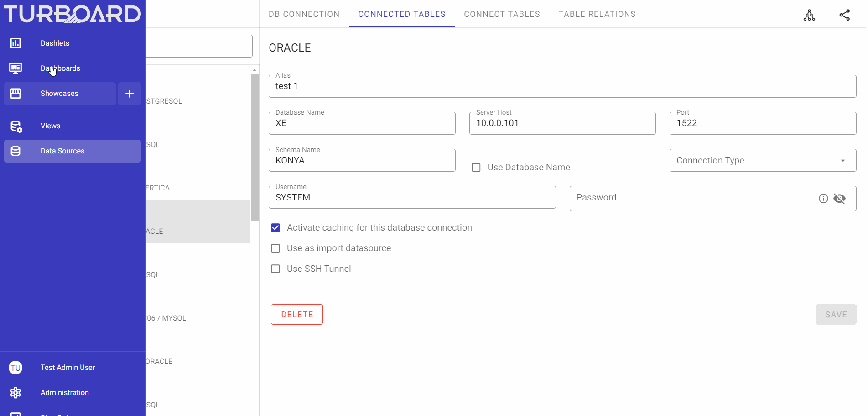Click the DELETE button
The image size is (868, 416).
pos(297,315)
